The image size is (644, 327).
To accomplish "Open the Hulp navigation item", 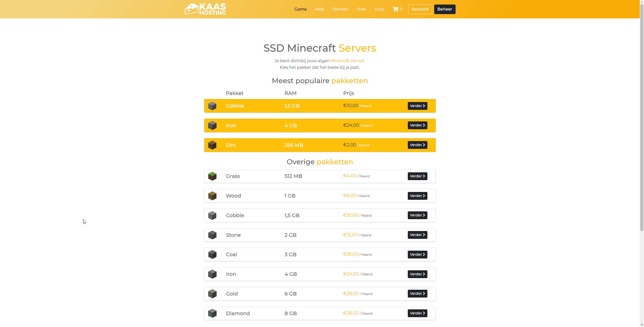I will (379, 9).
